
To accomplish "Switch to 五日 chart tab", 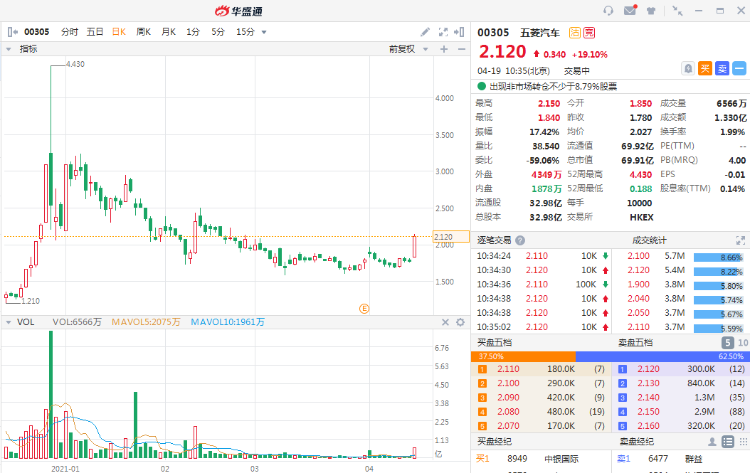I will click(95, 32).
